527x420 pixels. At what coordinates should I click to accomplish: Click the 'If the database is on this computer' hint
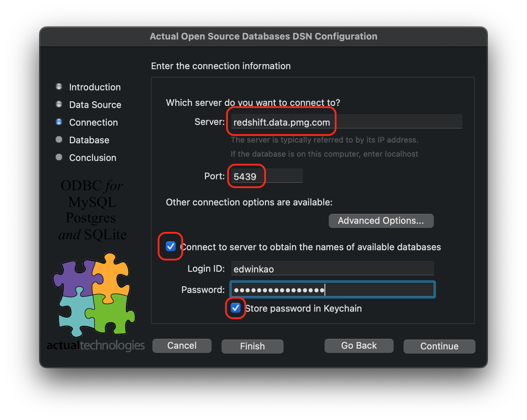pyautogui.click(x=324, y=154)
